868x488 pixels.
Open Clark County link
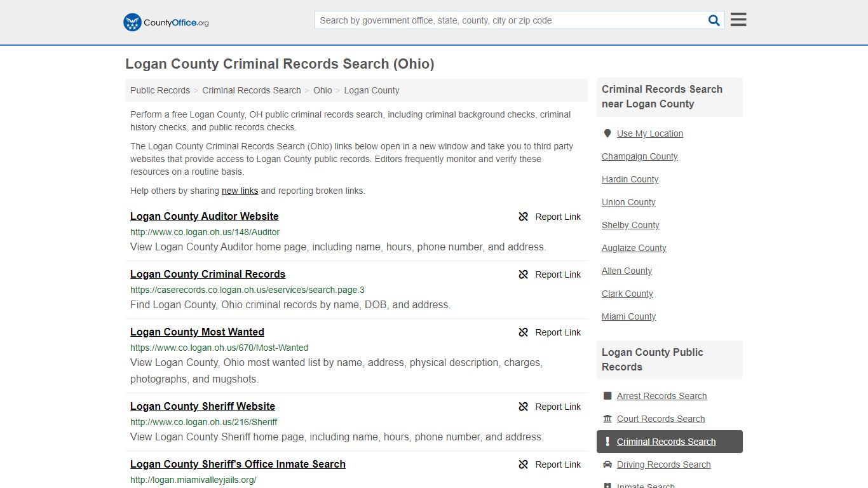coord(627,294)
